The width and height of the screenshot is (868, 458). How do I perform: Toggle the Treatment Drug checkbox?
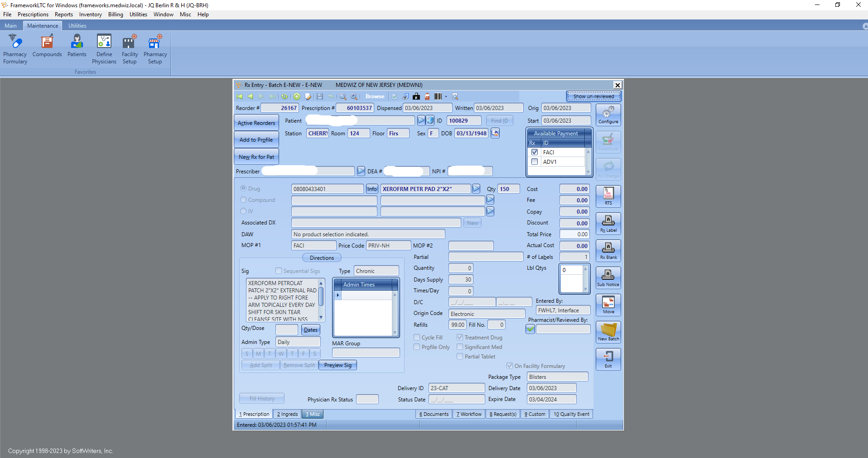click(460, 337)
